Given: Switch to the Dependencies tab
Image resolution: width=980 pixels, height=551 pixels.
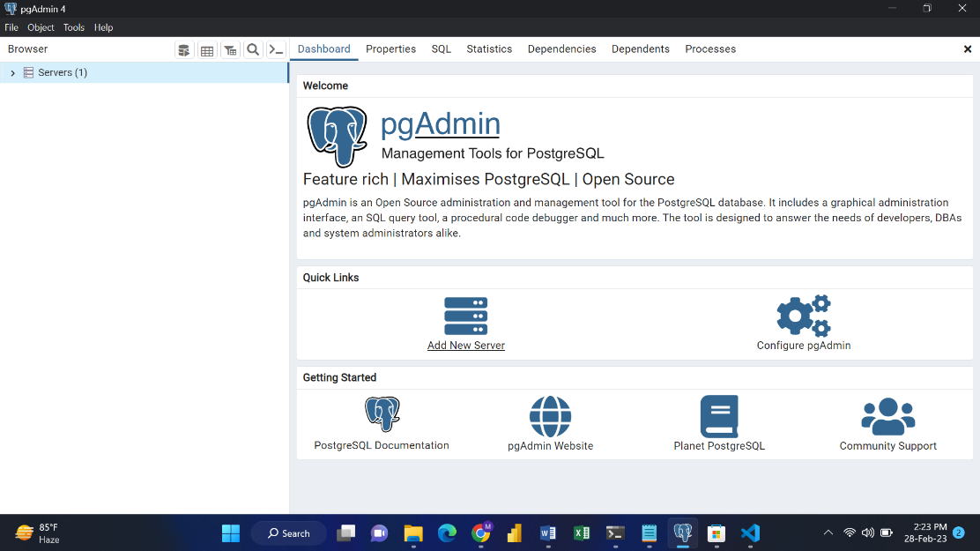Looking at the screenshot, I should click(562, 48).
